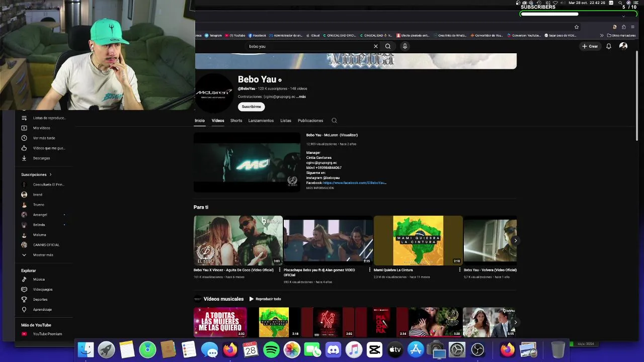Click Reproducir todo for Videos musicales

[265, 299]
